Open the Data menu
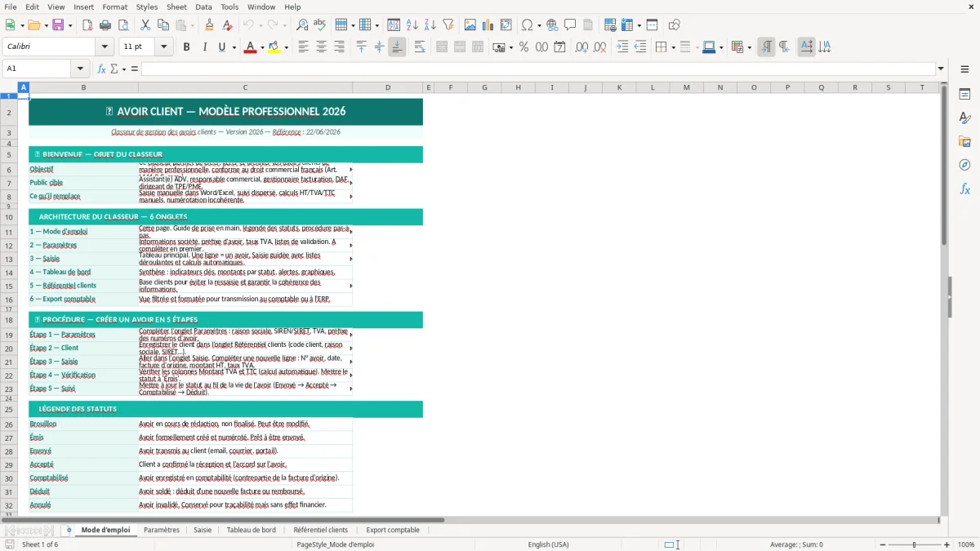The height and width of the screenshot is (551, 980). [203, 7]
